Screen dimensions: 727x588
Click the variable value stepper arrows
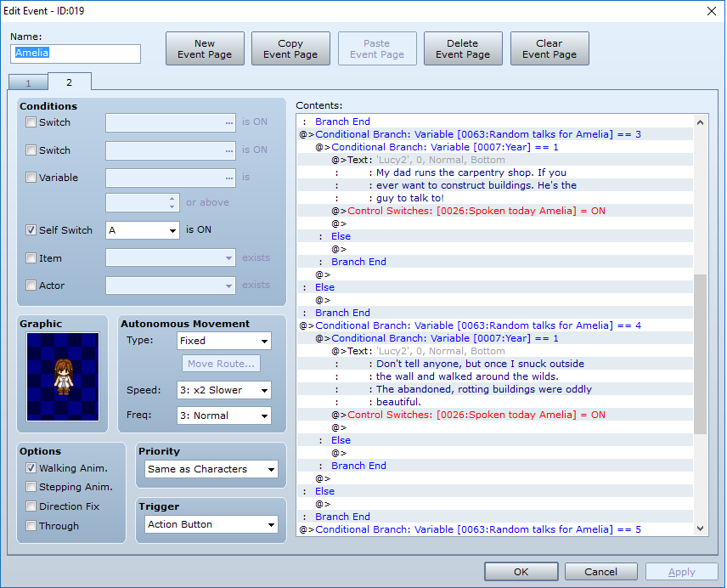tap(172, 202)
